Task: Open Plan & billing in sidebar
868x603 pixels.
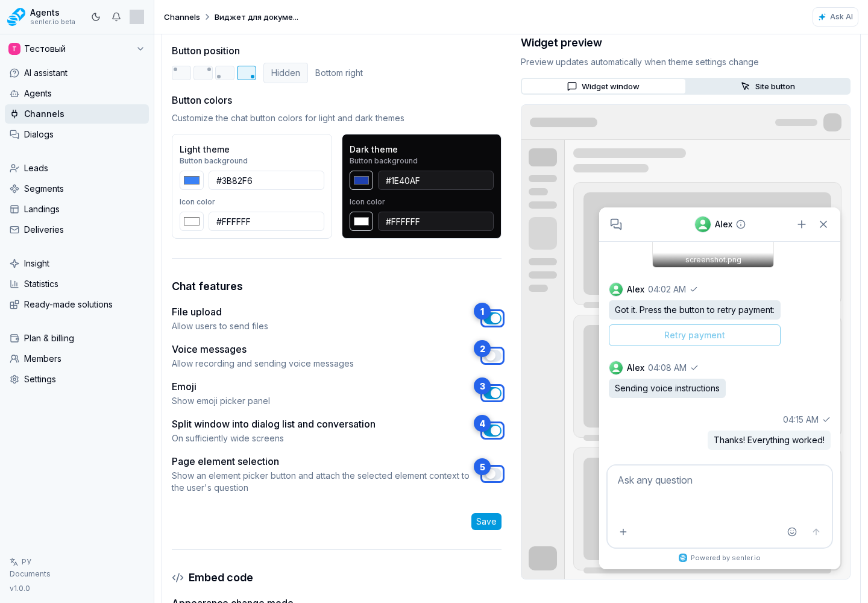Action: (x=77, y=338)
